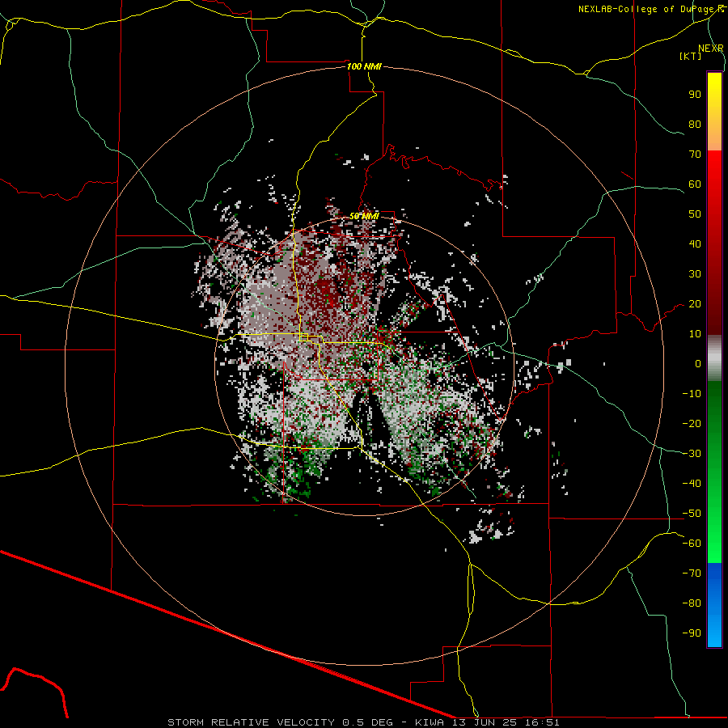This screenshot has height=728, width=728.
Task: Click the positive 50 knot scale label
Action: (x=695, y=214)
